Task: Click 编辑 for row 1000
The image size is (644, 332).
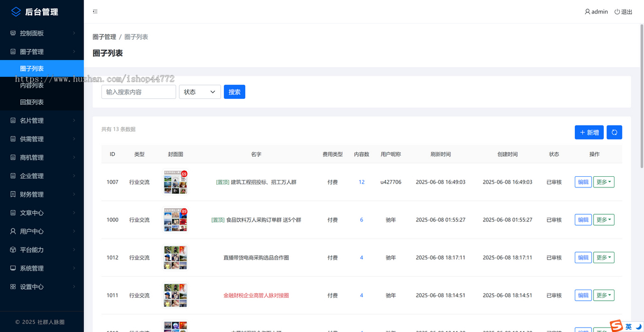Action: [x=583, y=220]
